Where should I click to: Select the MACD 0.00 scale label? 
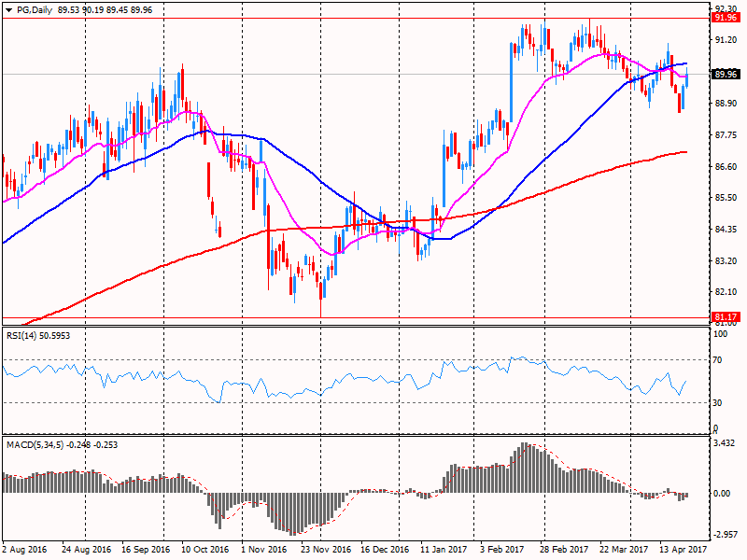pyautogui.click(x=722, y=494)
